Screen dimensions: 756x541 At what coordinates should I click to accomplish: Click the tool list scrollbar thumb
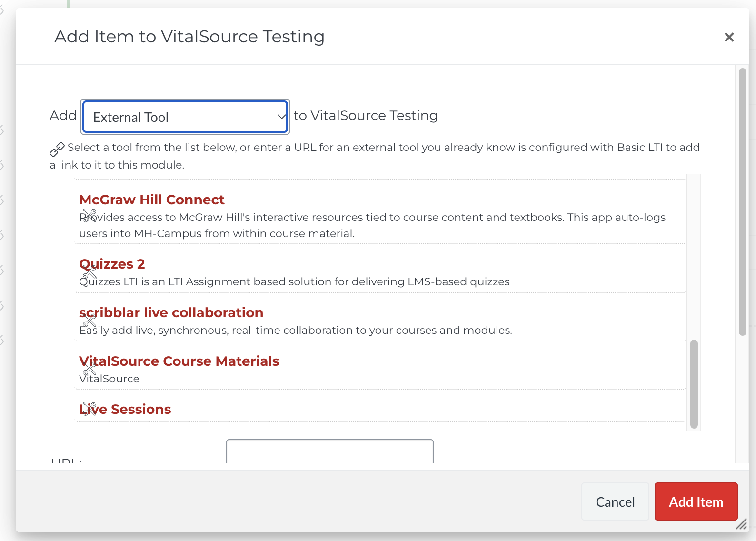[694, 384]
